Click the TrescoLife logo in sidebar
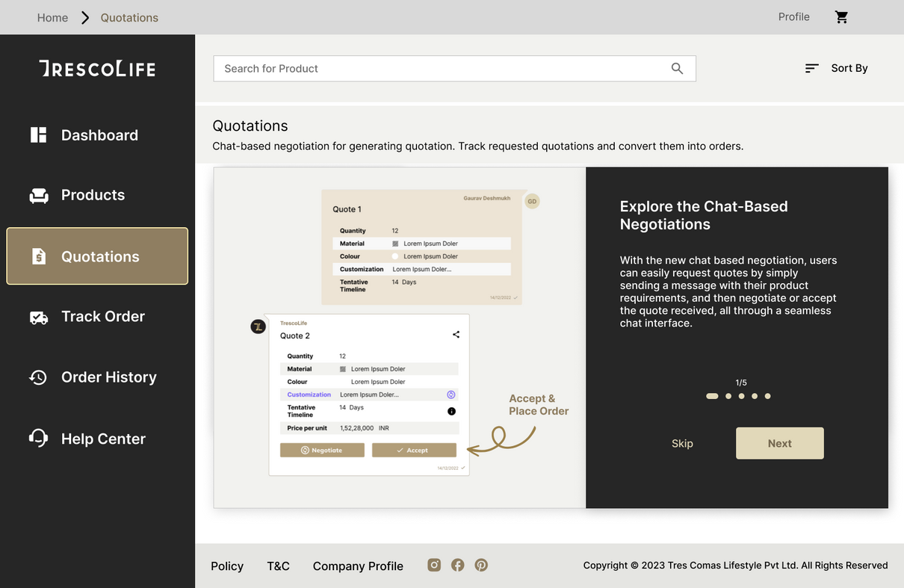The width and height of the screenshot is (904, 588). tap(97, 69)
